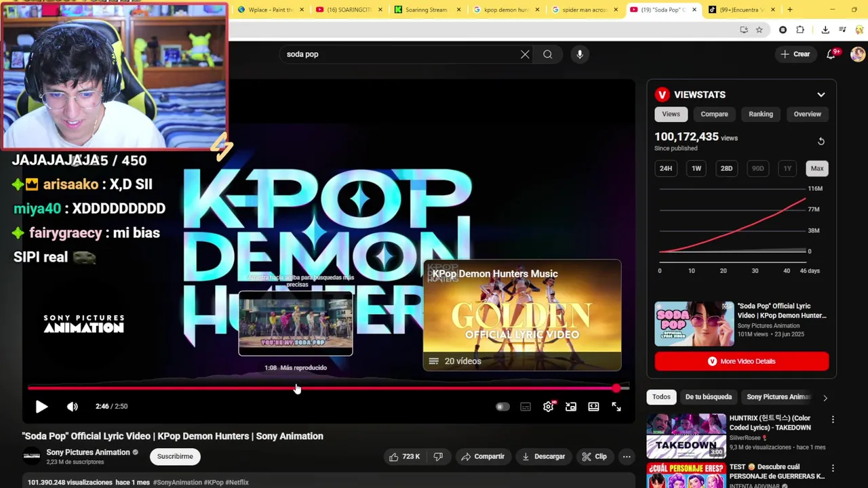Select the Sony Pictures Animation chip
Image resolution: width=868 pixels, height=488 pixels.
point(778,397)
